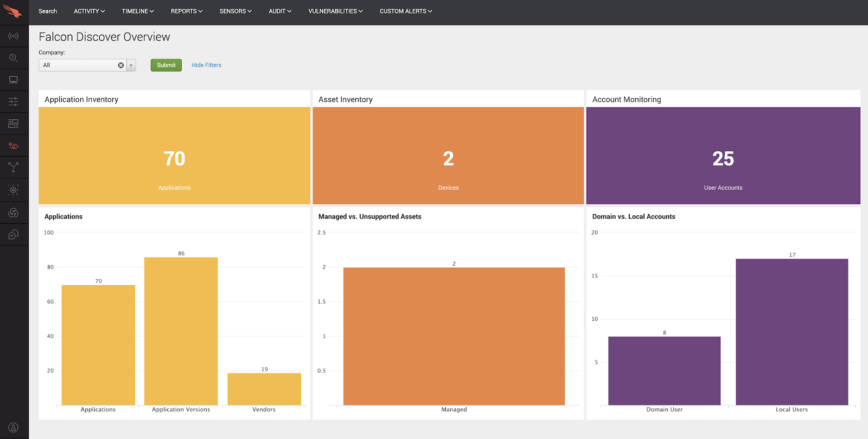Click the orange Managed bar

[454, 336]
